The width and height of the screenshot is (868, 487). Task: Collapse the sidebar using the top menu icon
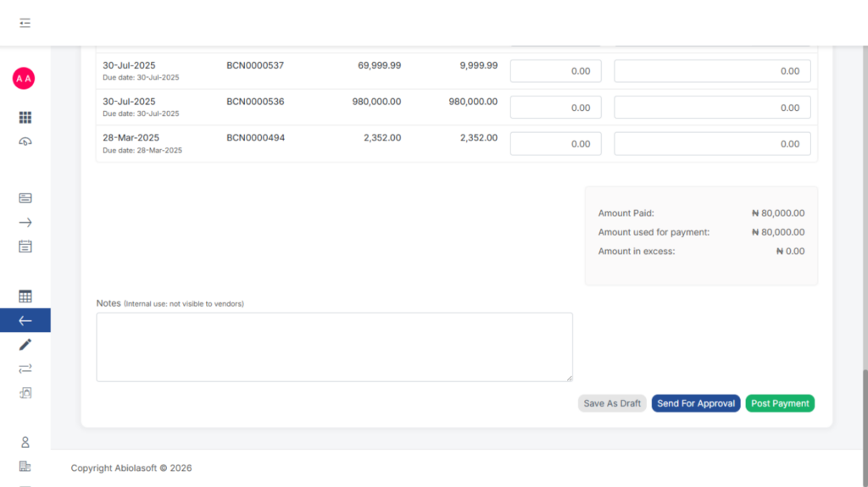(x=25, y=23)
